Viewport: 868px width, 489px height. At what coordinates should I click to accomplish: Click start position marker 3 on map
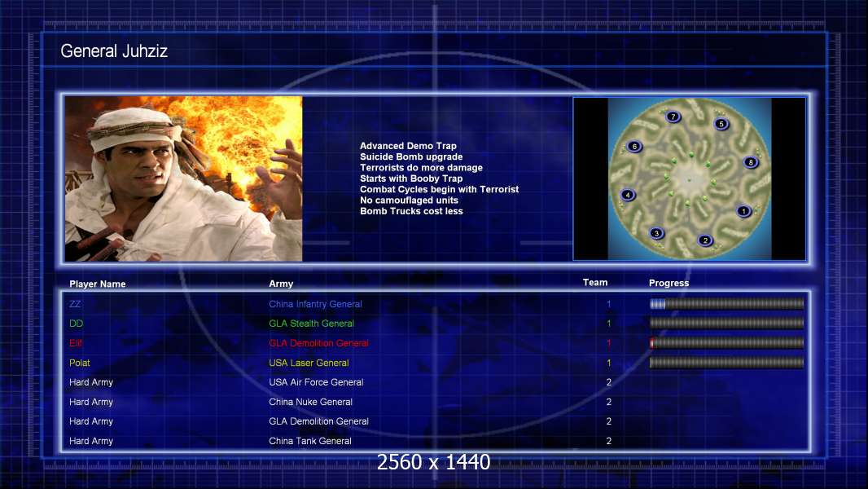[656, 233]
